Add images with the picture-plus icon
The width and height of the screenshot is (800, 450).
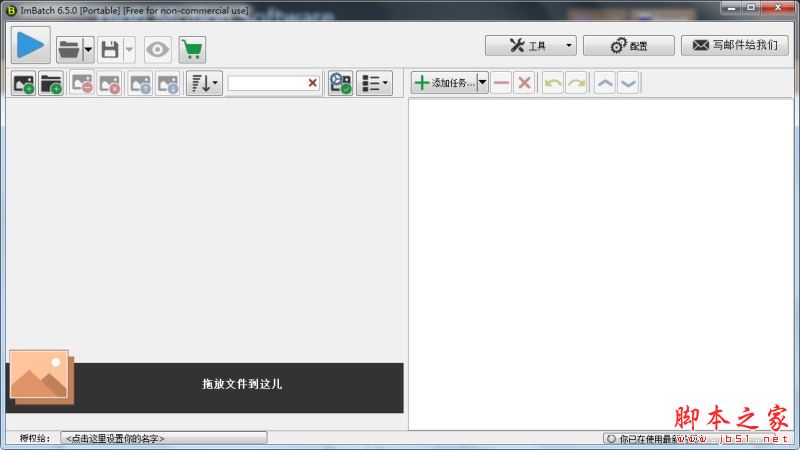point(23,83)
